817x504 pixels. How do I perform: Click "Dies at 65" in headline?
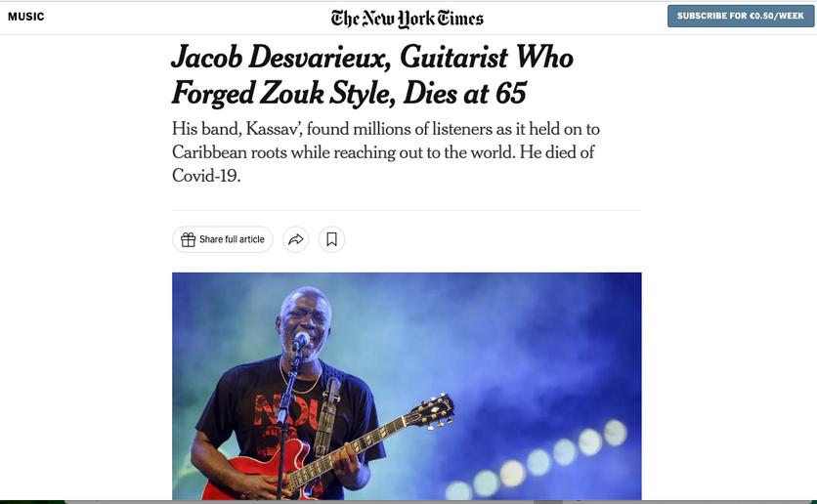pyautogui.click(x=465, y=94)
